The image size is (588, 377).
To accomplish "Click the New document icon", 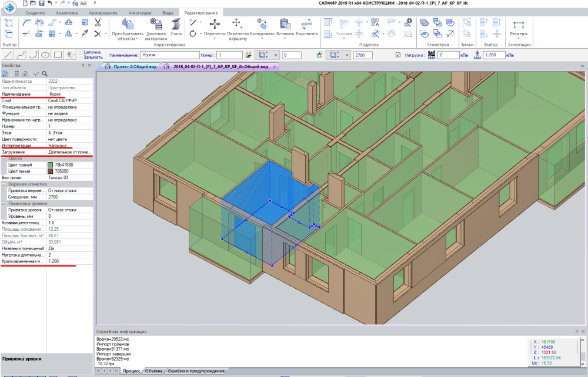I will (x=25, y=4).
